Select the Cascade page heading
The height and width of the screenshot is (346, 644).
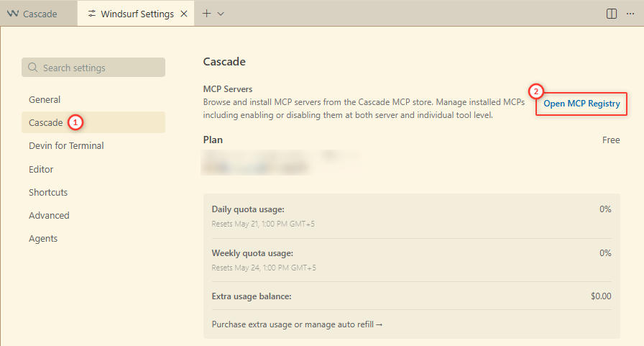pyautogui.click(x=224, y=62)
